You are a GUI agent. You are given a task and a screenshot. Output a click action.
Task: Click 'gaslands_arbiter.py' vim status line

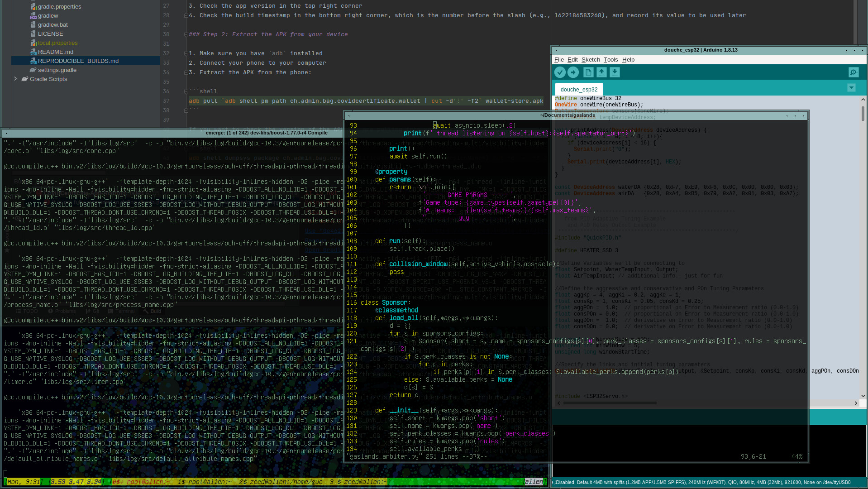(x=418, y=456)
